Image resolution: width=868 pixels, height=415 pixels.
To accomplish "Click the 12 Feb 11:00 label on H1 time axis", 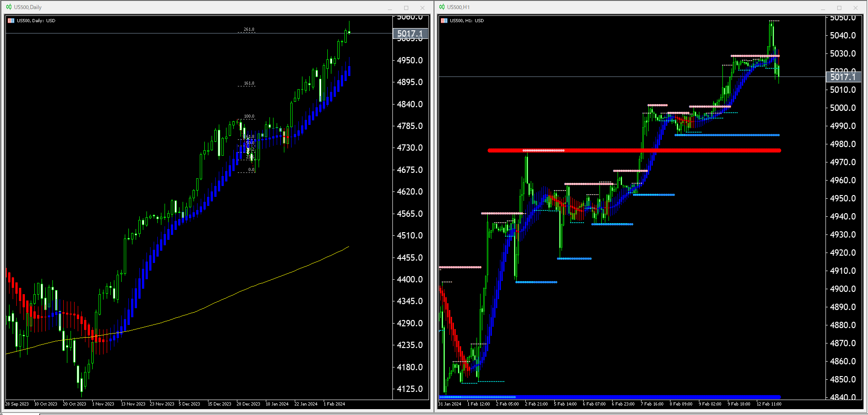I will point(769,404).
